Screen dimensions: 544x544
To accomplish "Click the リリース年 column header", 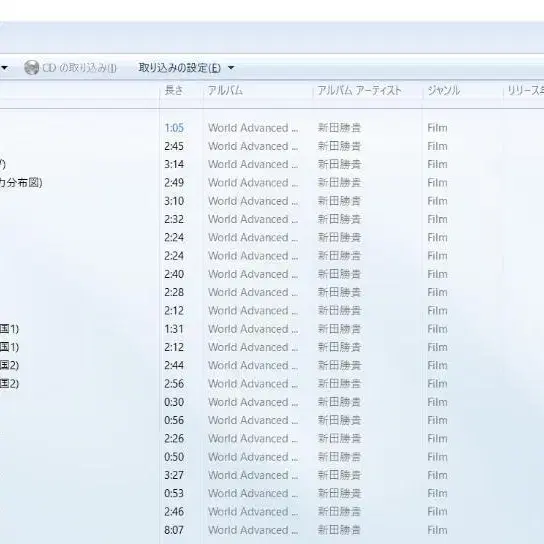I will pos(524,91).
